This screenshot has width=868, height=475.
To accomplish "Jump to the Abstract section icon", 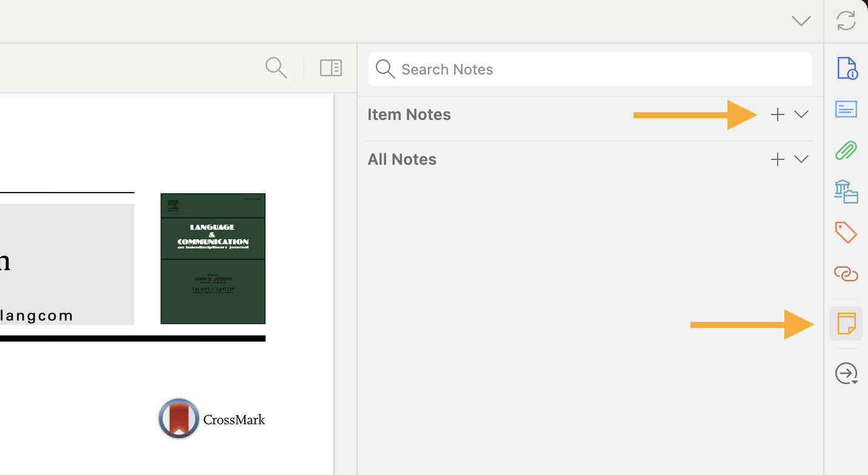I will (x=846, y=109).
